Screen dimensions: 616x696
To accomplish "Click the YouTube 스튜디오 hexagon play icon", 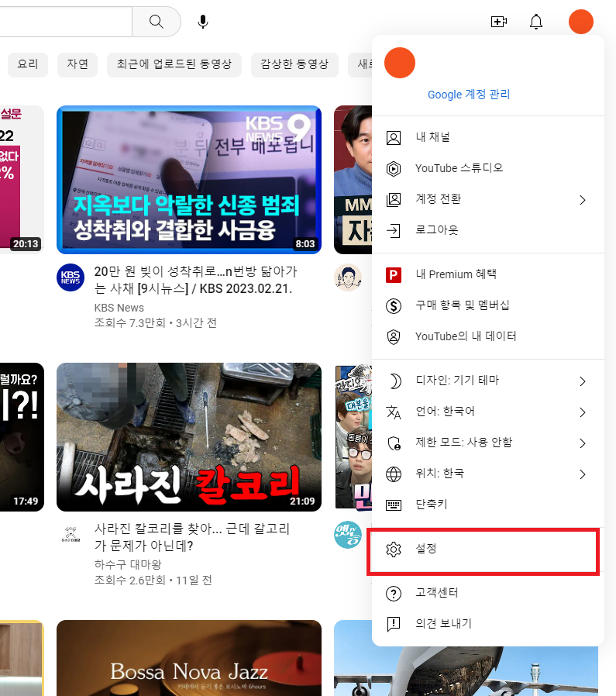I will (x=393, y=169).
